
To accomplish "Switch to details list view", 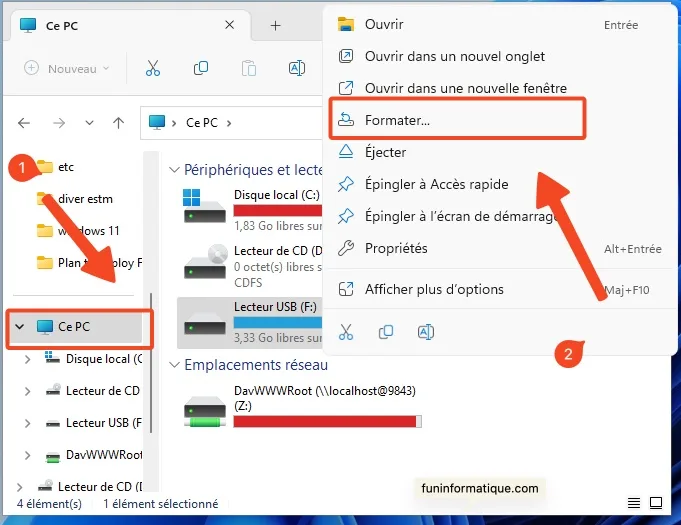I will [x=634, y=503].
